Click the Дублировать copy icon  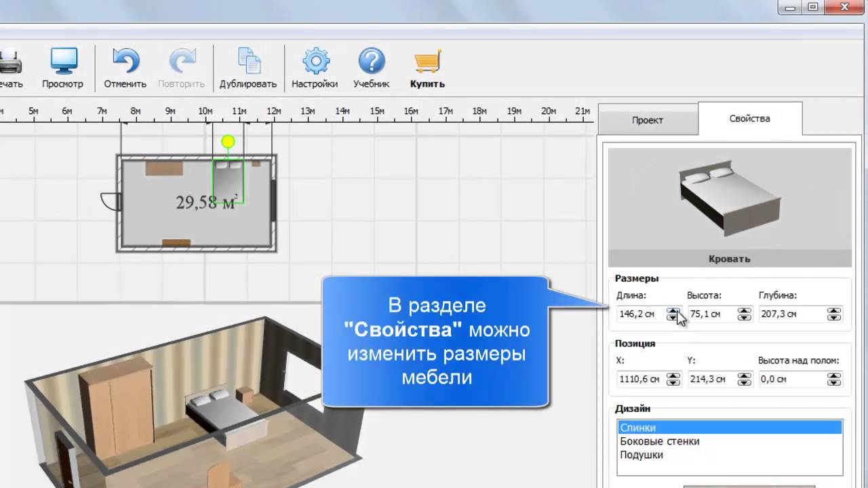248,62
